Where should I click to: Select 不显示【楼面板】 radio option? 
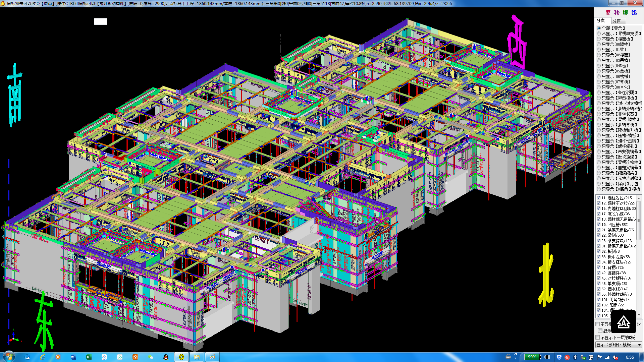point(599,39)
